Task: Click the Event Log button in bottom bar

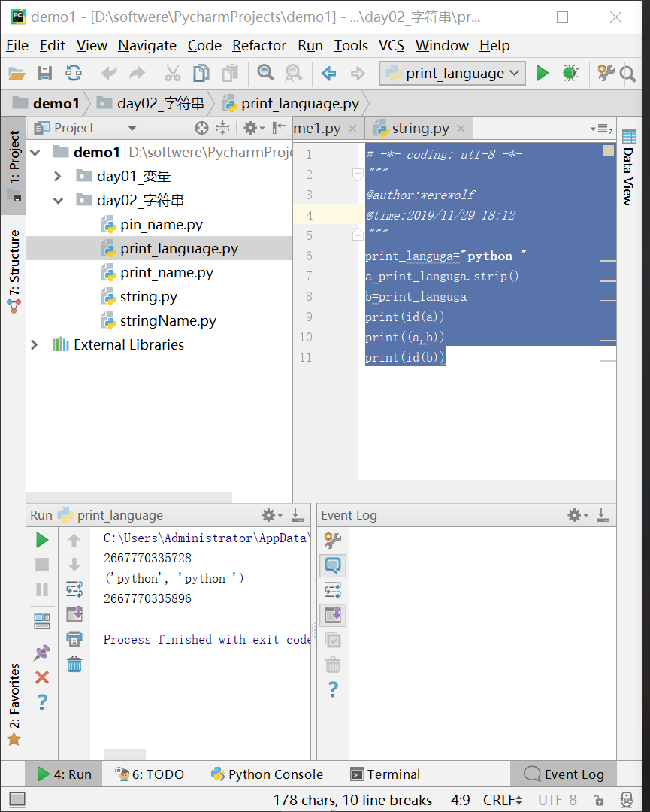Action: tap(564, 774)
